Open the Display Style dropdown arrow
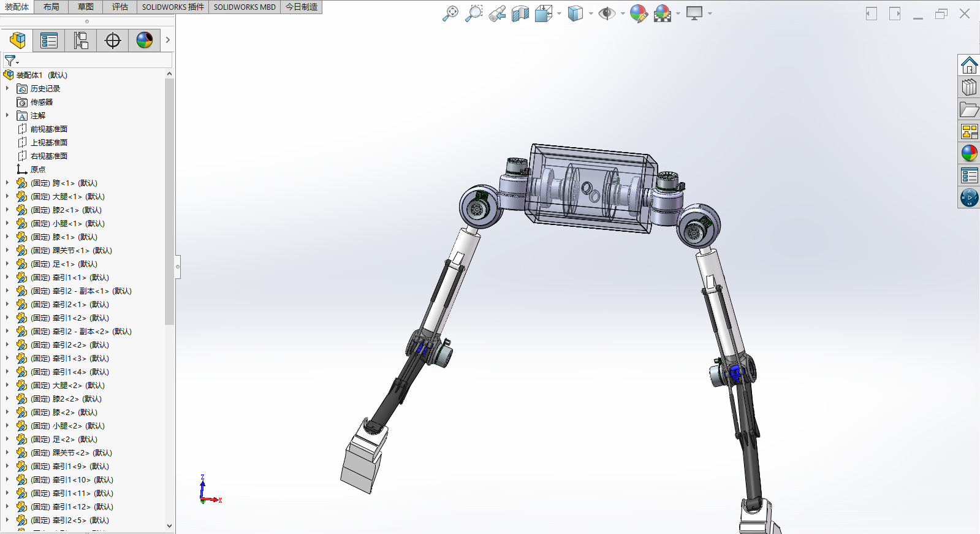 pyautogui.click(x=591, y=13)
